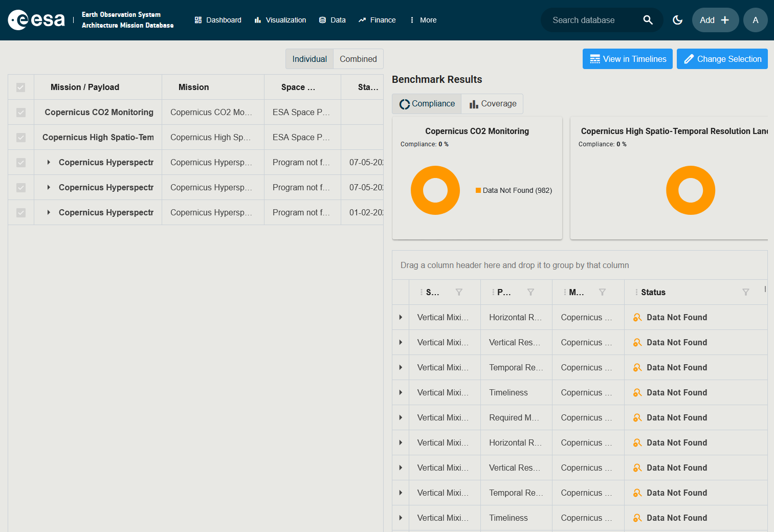Viewport: 774px width, 532px height.
Task: Click the Copernicus CO2 Monitoring donut chart
Action: coord(435,190)
